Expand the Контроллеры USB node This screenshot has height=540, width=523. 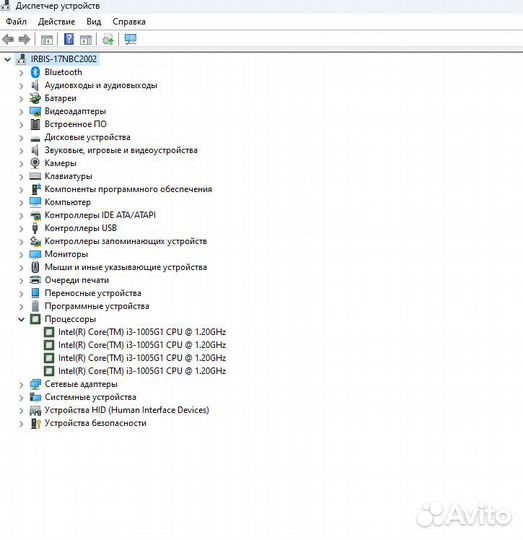coord(21,229)
